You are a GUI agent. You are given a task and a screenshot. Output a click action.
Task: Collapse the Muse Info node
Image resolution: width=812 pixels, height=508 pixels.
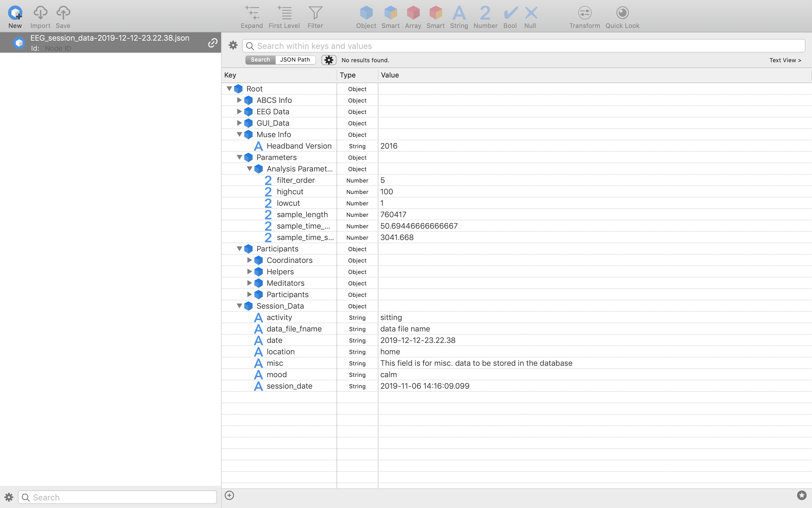[239, 134]
